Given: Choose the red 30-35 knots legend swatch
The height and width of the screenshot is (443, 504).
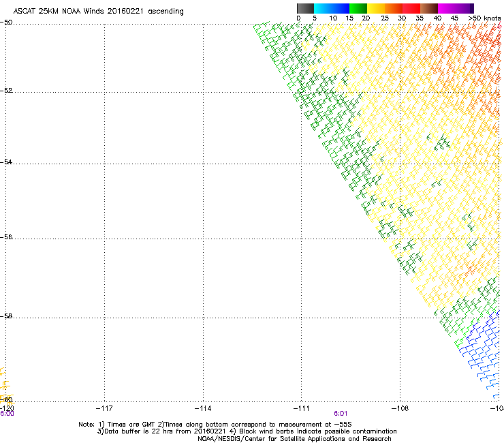Looking at the screenshot, I should tap(411, 8).
